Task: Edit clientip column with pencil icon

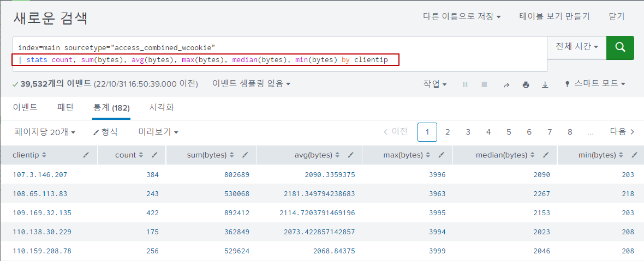Action: coord(86,155)
